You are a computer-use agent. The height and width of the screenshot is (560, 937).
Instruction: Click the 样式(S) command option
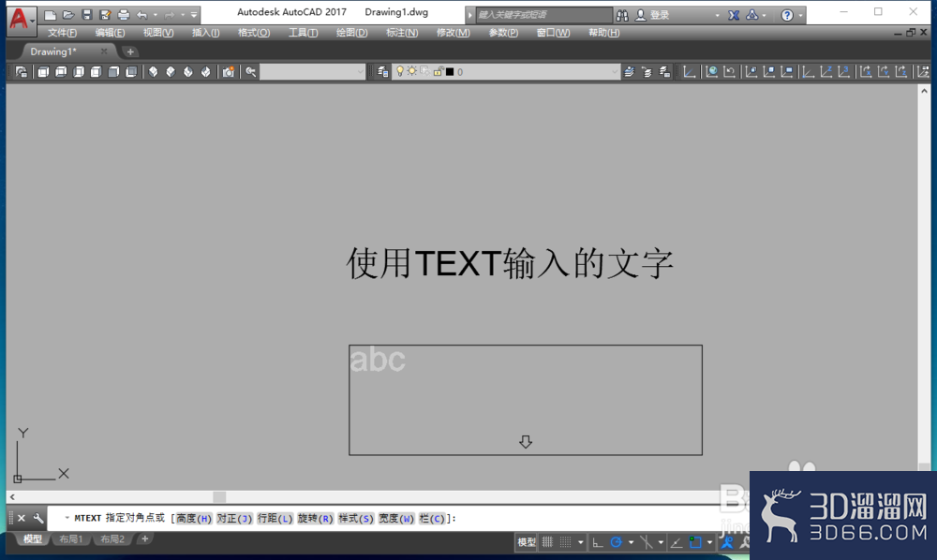[x=356, y=518]
